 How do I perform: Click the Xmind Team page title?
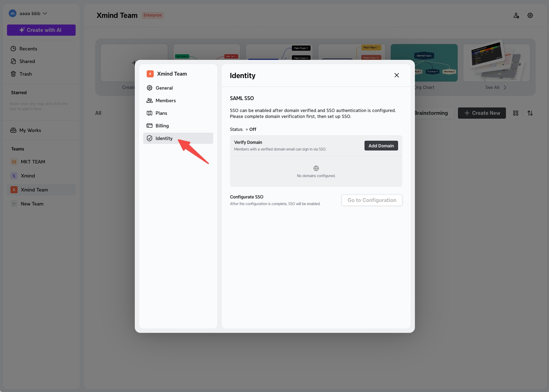pos(117,15)
